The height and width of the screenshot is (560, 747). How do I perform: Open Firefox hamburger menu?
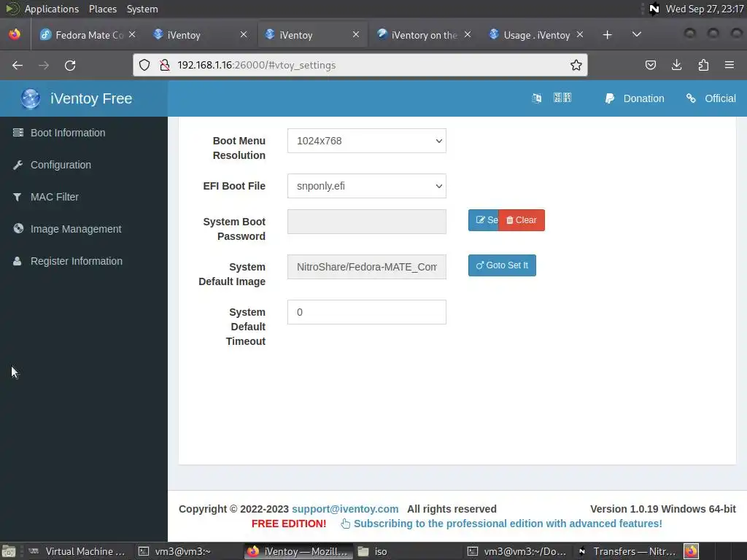coord(729,65)
